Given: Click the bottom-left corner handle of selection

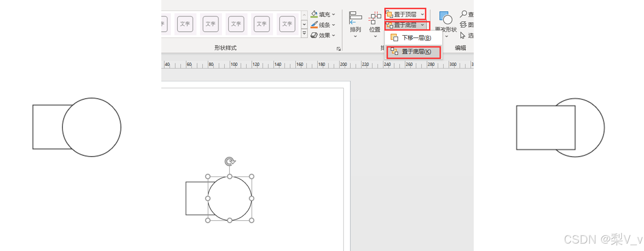Looking at the screenshot, I should pos(208,220).
